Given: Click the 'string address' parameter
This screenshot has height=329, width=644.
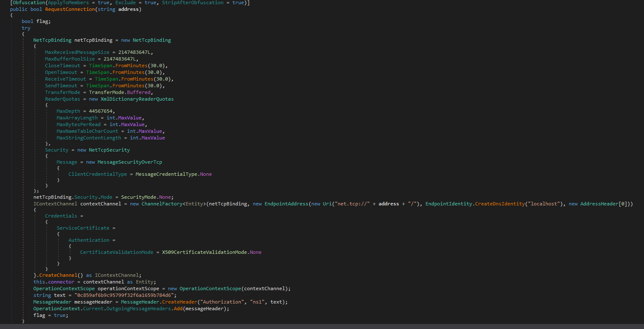Looking at the screenshot, I should (118, 9).
